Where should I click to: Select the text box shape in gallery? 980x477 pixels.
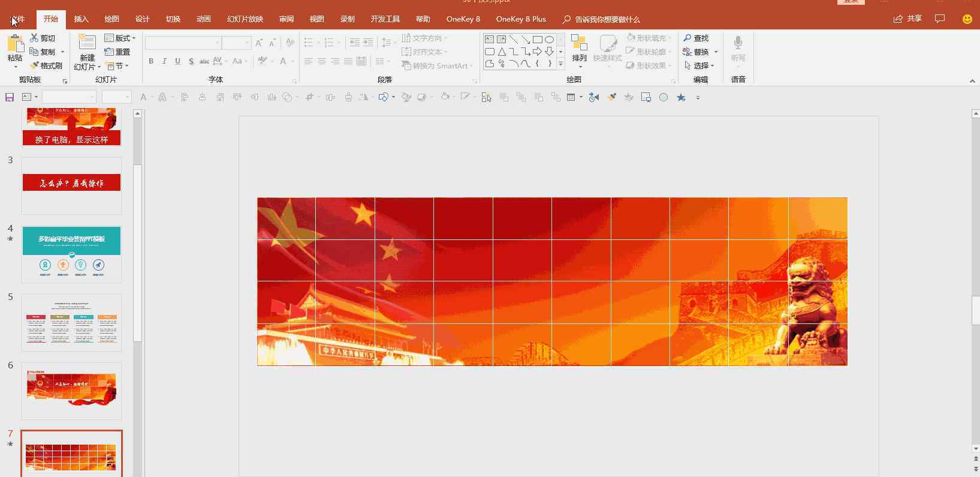point(490,40)
